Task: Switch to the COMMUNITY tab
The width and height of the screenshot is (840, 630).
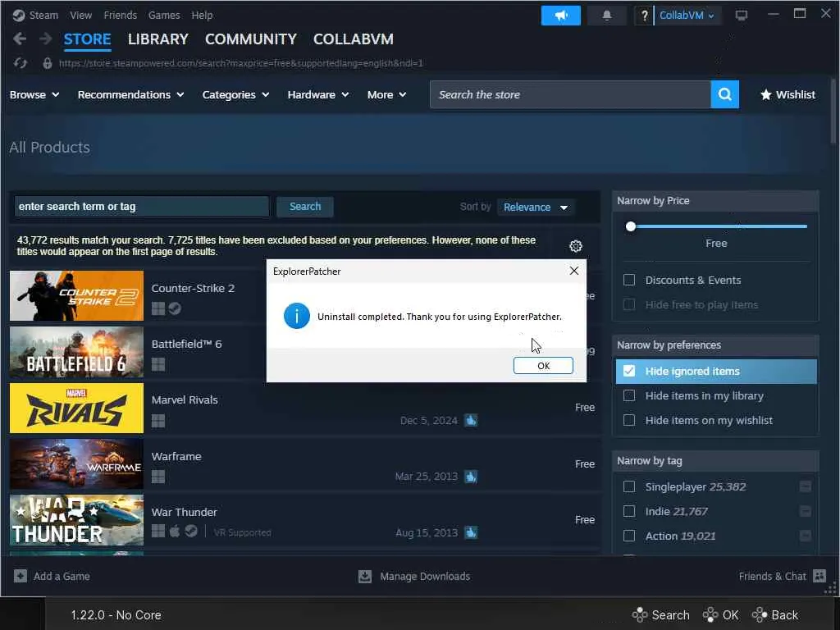Action: coord(251,39)
